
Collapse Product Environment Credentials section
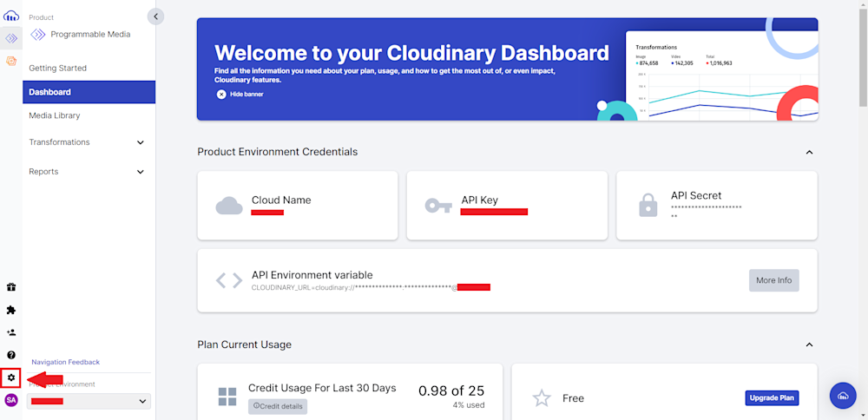click(x=809, y=152)
